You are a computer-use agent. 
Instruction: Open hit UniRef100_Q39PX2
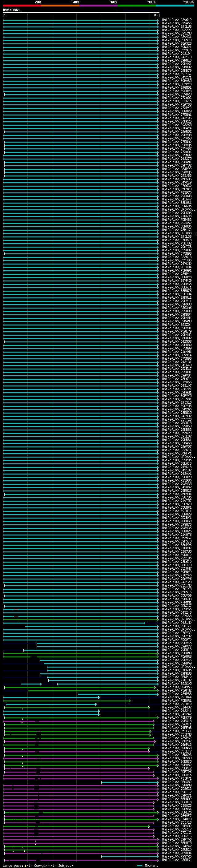point(176,737)
